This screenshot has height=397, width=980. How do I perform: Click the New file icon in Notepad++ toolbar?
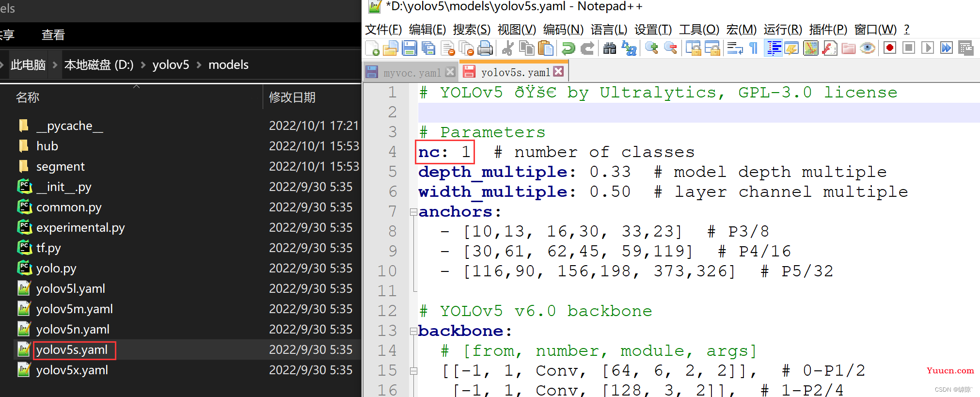coord(372,48)
